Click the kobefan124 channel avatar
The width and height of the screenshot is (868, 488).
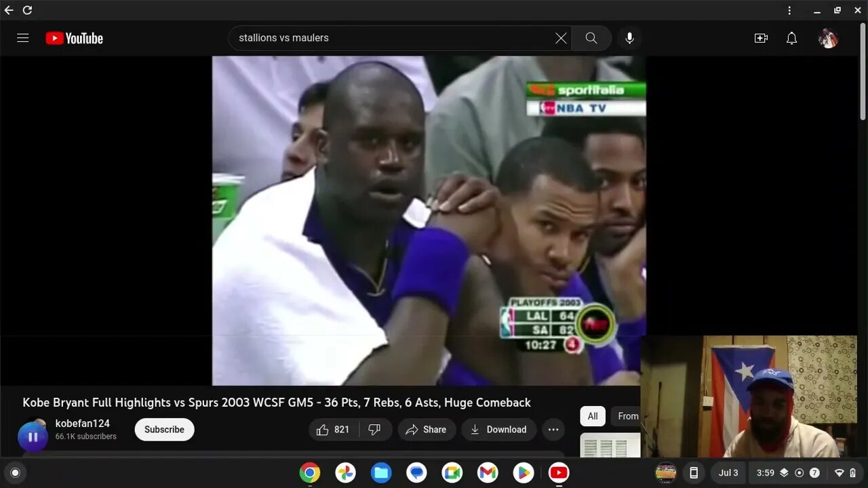point(33,435)
